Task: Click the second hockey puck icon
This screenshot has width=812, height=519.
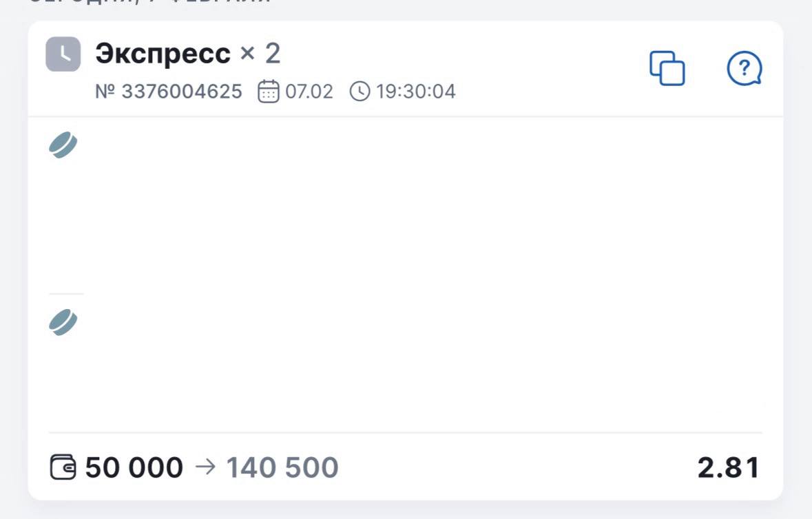Action: tap(63, 321)
